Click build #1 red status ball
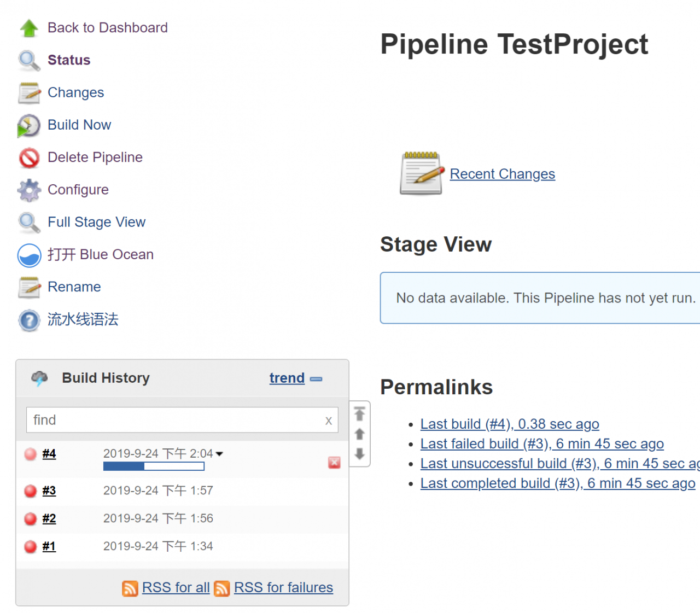Image resolution: width=700 pixels, height=613 pixels. [x=31, y=547]
